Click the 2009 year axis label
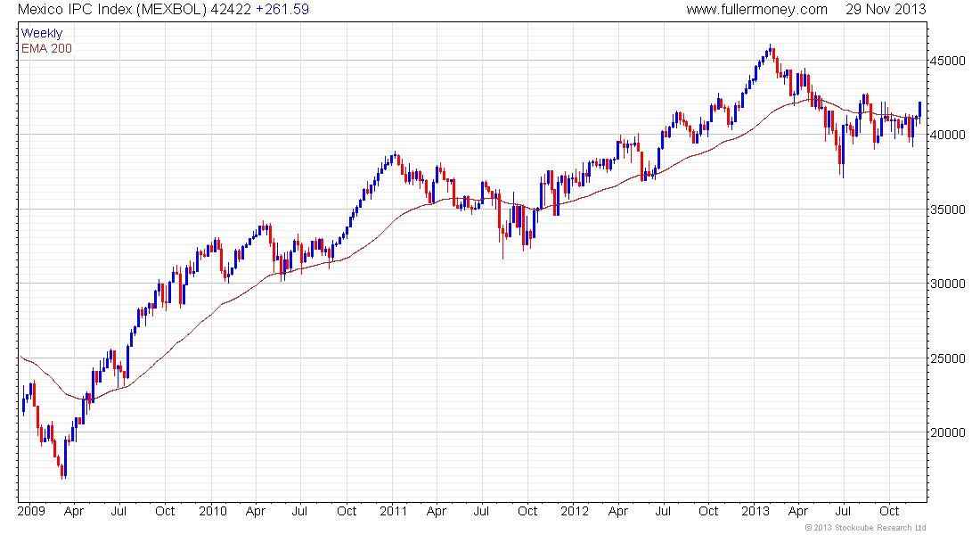 tap(31, 511)
